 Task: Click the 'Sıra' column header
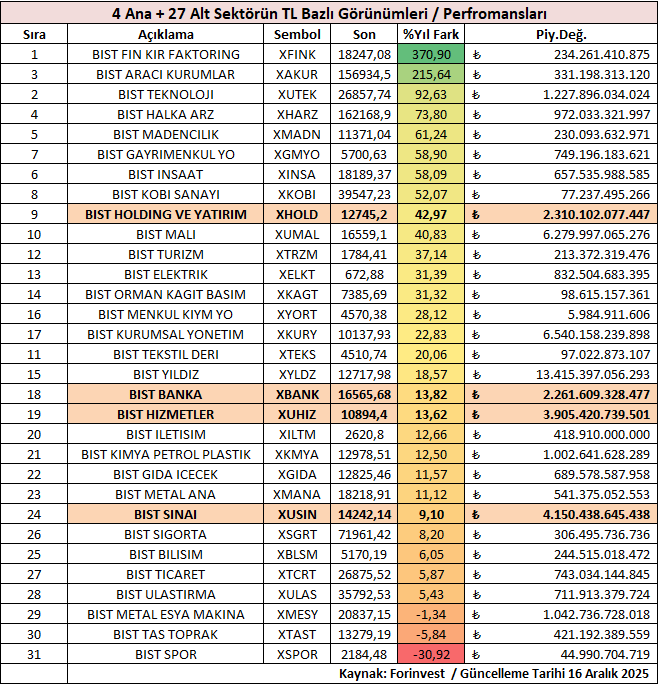pos(34,34)
